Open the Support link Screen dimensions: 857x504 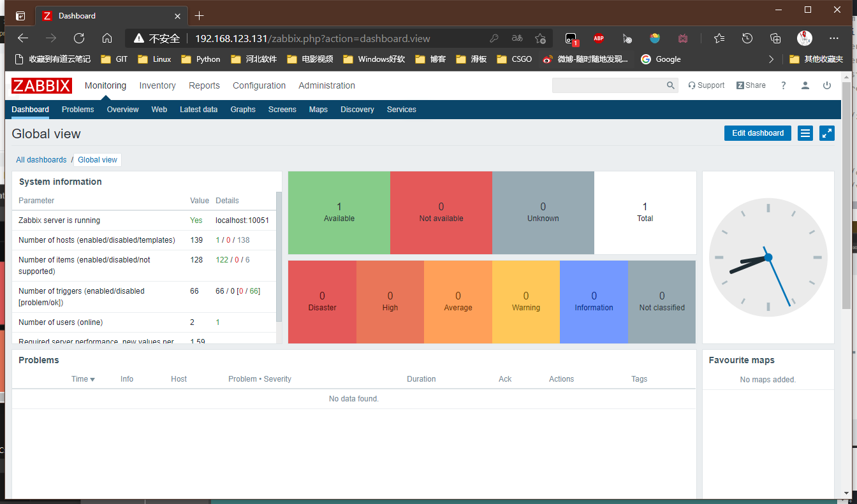(x=707, y=85)
